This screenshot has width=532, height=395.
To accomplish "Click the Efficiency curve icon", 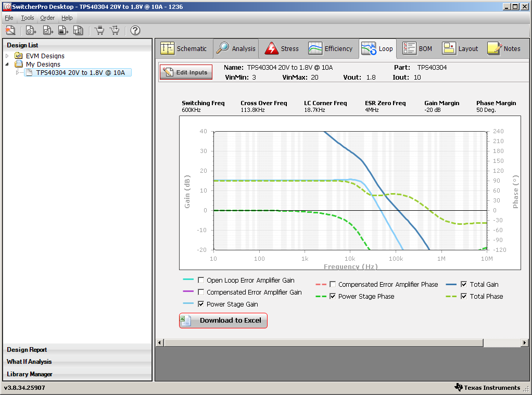I will (x=315, y=48).
